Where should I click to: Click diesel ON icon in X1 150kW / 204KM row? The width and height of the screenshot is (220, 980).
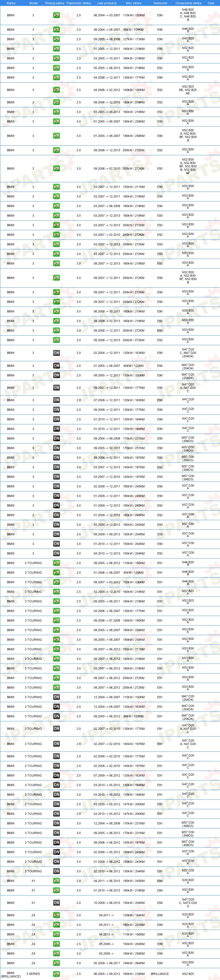56,903
